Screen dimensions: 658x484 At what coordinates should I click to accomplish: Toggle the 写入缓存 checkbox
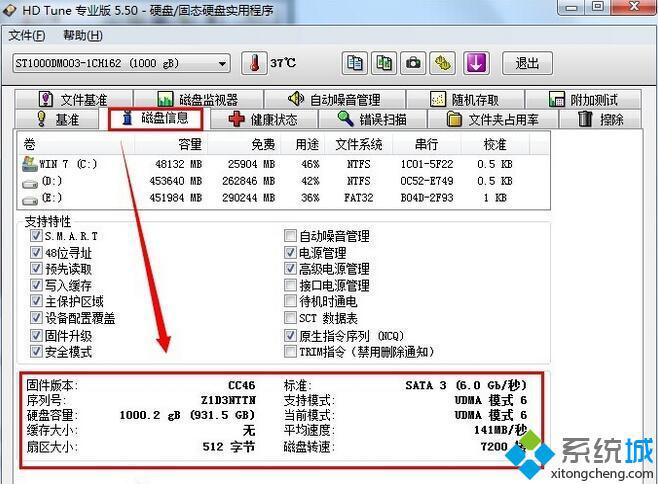point(36,285)
